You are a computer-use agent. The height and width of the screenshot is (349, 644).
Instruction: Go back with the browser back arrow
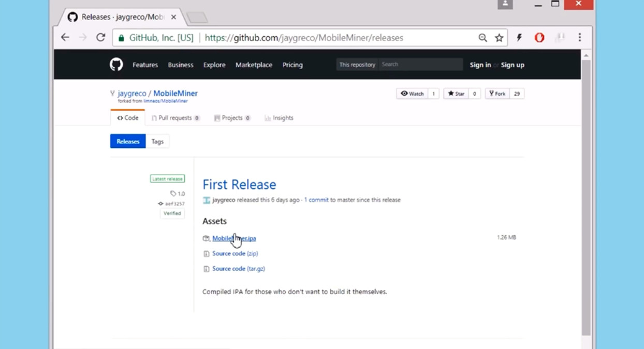click(x=65, y=37)
